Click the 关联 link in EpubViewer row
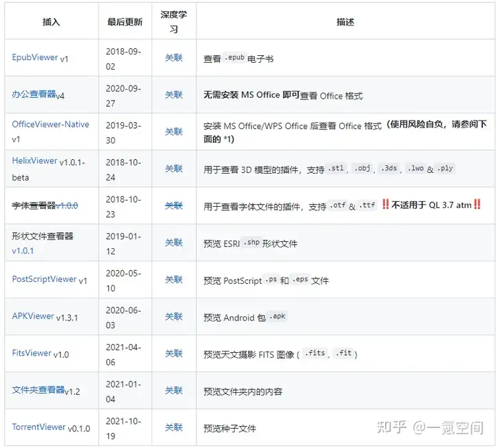This screenshot has width=496, height=448. 174,58
